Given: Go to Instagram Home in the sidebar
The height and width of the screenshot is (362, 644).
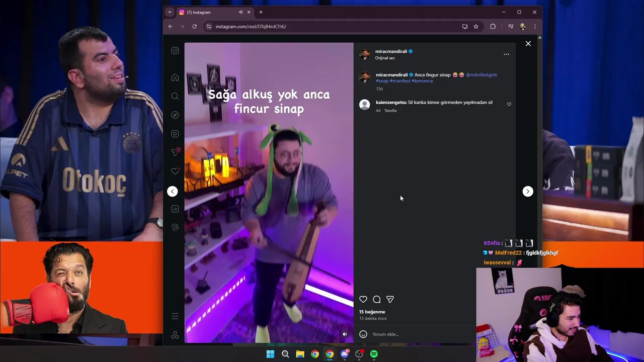Looking at the screenshot, I should pos(175,77).
